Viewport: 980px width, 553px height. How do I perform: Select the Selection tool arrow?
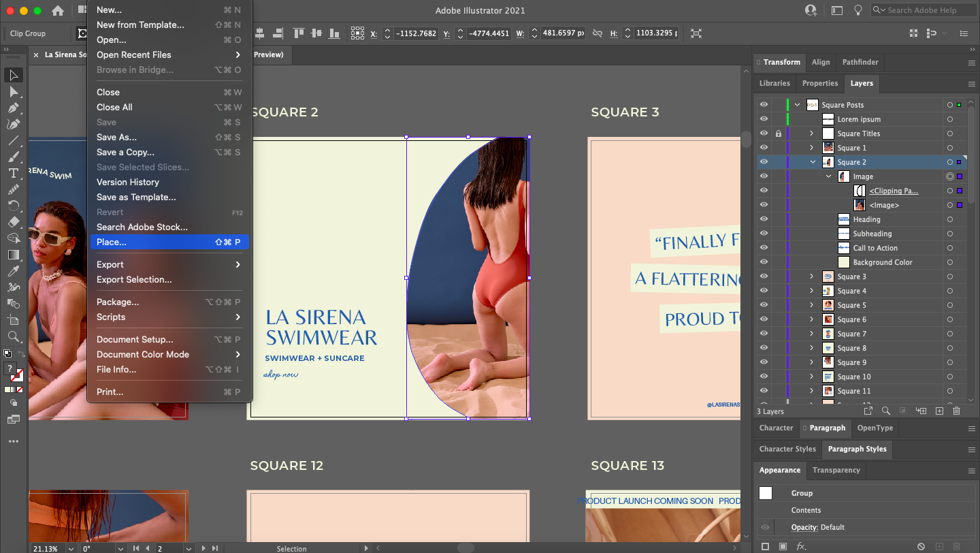tap(13, 75)
